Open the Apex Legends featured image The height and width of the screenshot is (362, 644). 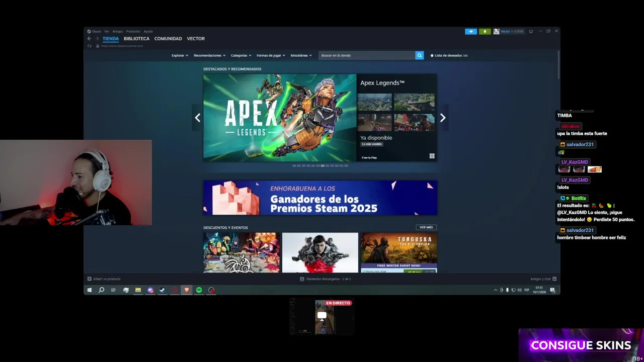click(280, 118)
